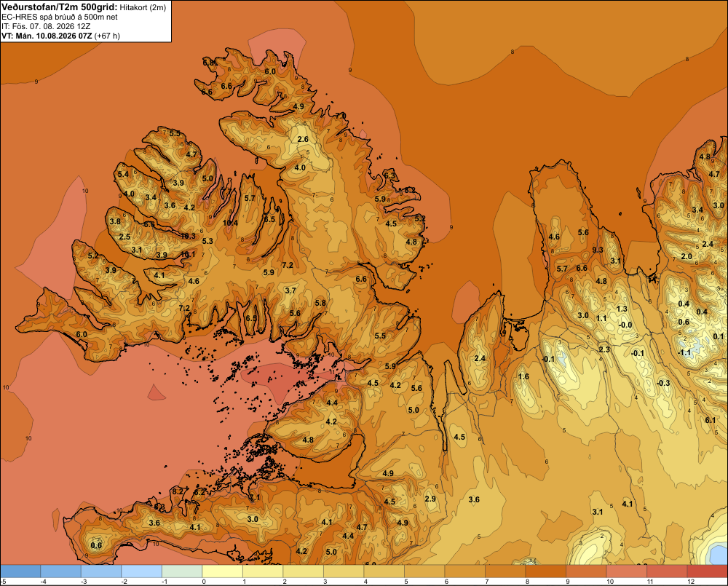Click the '-1.1' temperature value on the map

684,353
